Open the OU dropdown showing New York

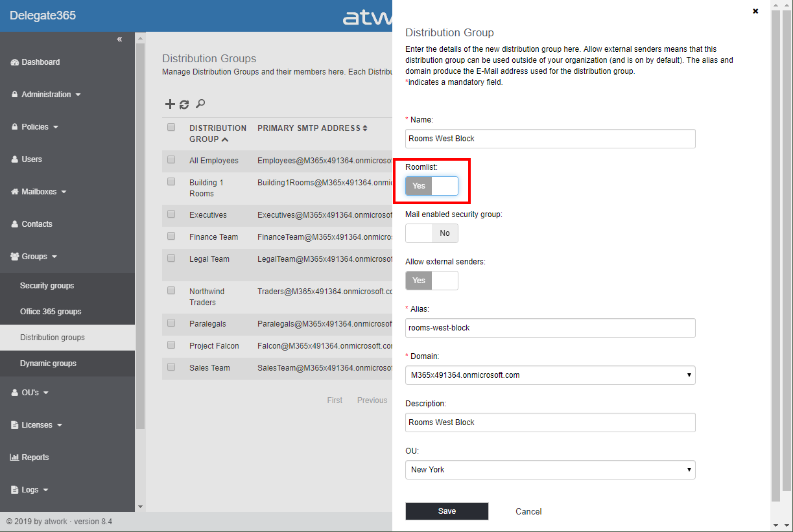click(550, 470)
